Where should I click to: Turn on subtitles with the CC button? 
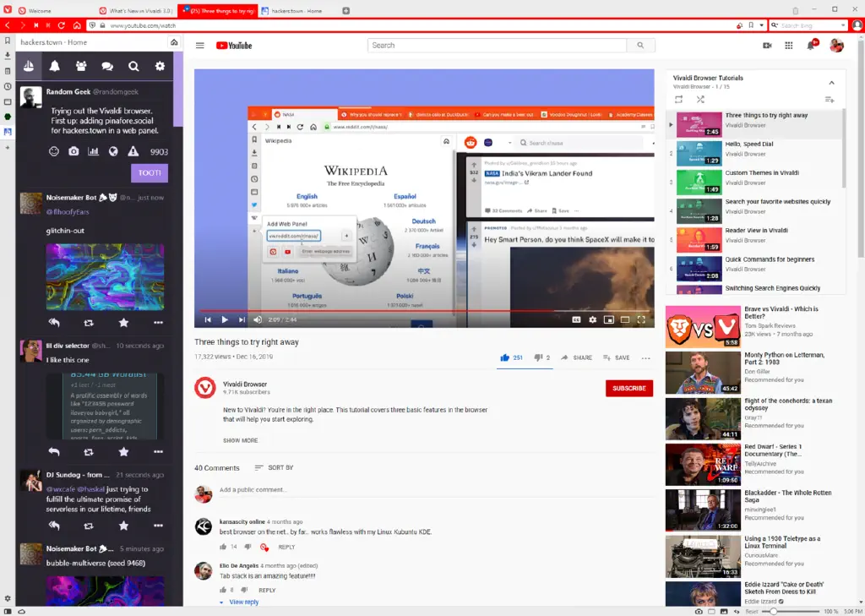point(576,319)
